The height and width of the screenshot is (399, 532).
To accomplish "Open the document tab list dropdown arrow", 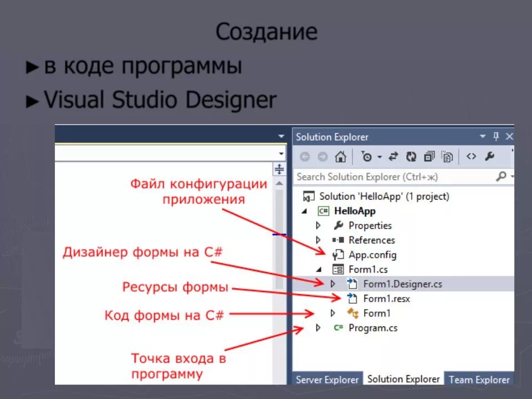I will pyautogui.click(x=282, y=136).
